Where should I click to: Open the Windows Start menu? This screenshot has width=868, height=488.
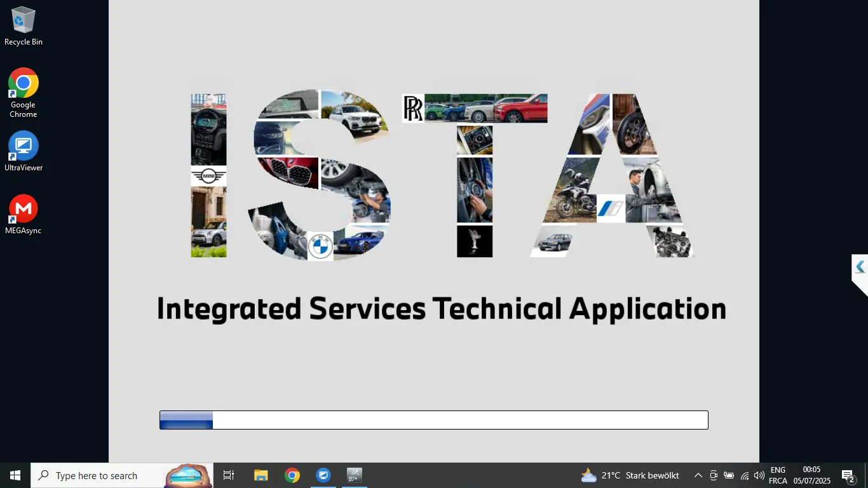pos(15,475)
